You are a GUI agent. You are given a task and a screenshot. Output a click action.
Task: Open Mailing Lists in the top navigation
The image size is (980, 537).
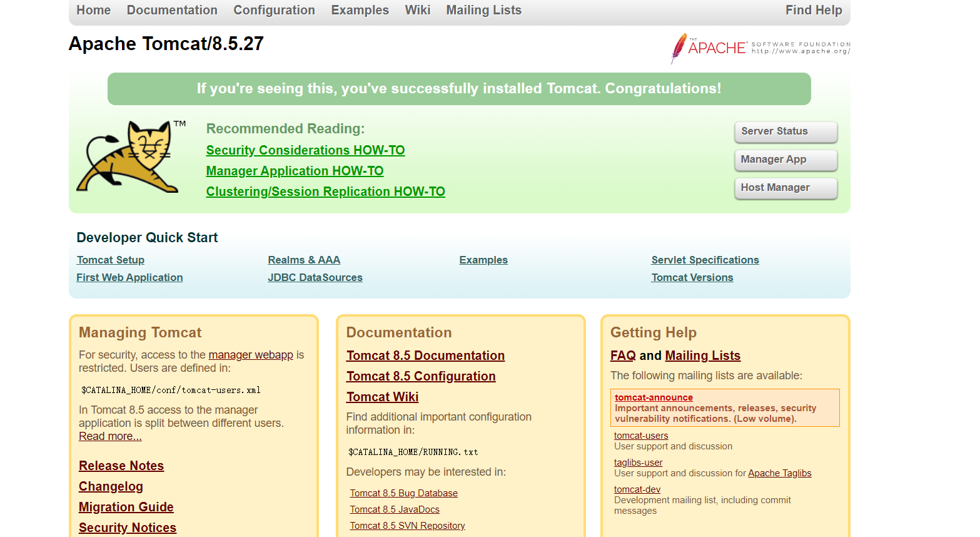click(483, 10)
